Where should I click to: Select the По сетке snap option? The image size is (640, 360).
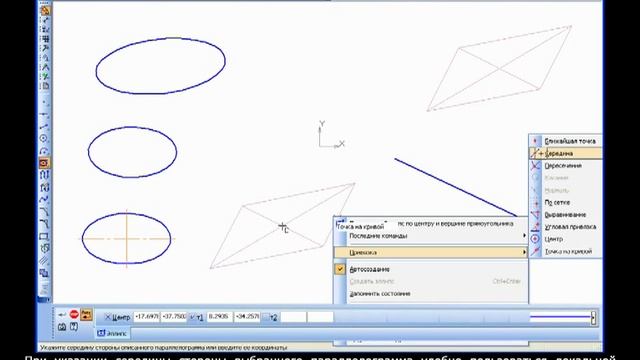pos(565,202)
